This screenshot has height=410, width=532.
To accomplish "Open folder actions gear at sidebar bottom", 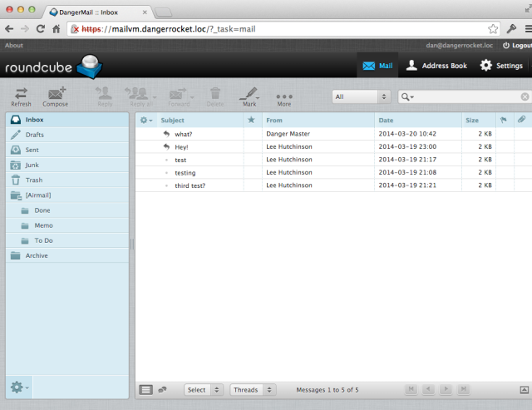I will point(19,387).
